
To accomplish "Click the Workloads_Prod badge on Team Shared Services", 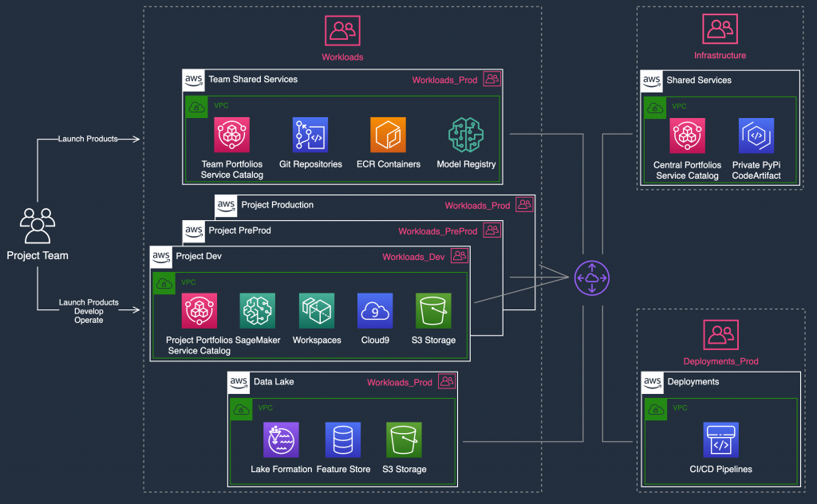I will click(445, 80).
